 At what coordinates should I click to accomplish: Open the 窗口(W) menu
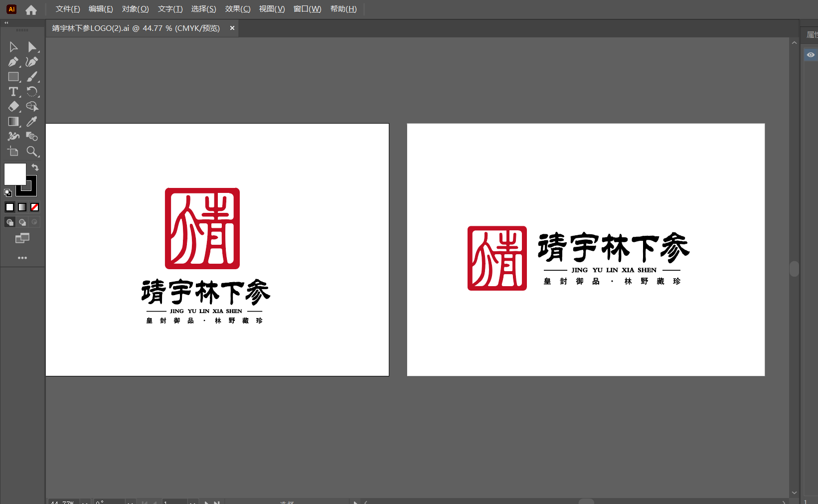[307, 9]
